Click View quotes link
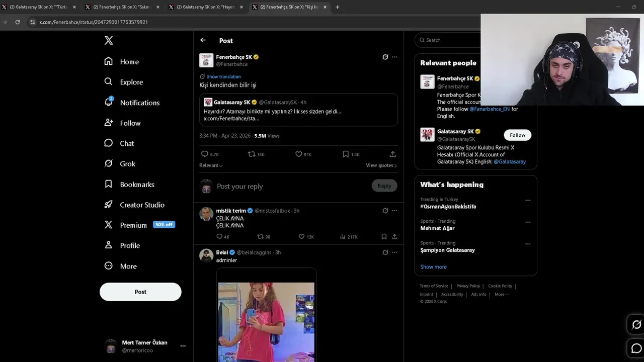 click(381, 165)
